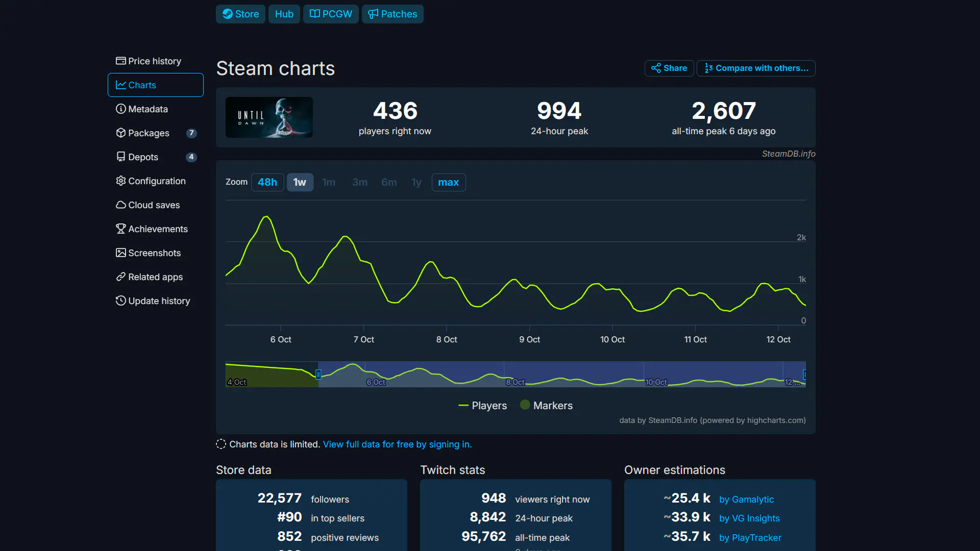980x551 pixels.
Task: Open the Hub button
Action: point(284,14)
